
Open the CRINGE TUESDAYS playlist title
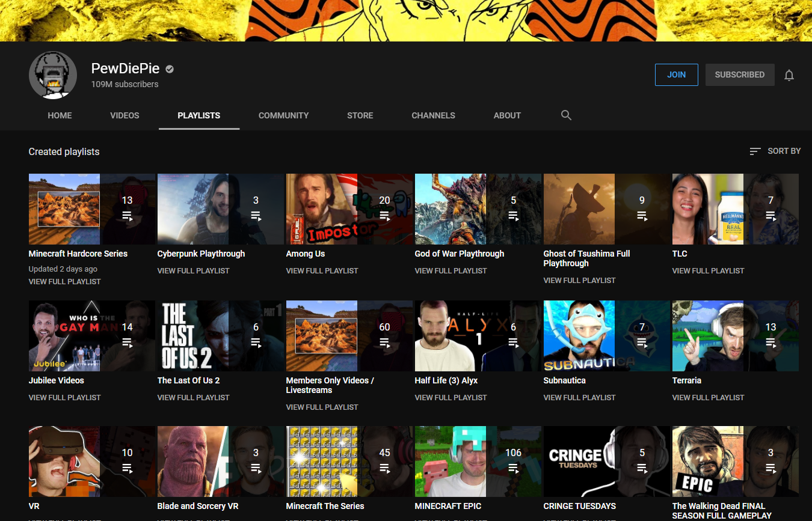580,506
